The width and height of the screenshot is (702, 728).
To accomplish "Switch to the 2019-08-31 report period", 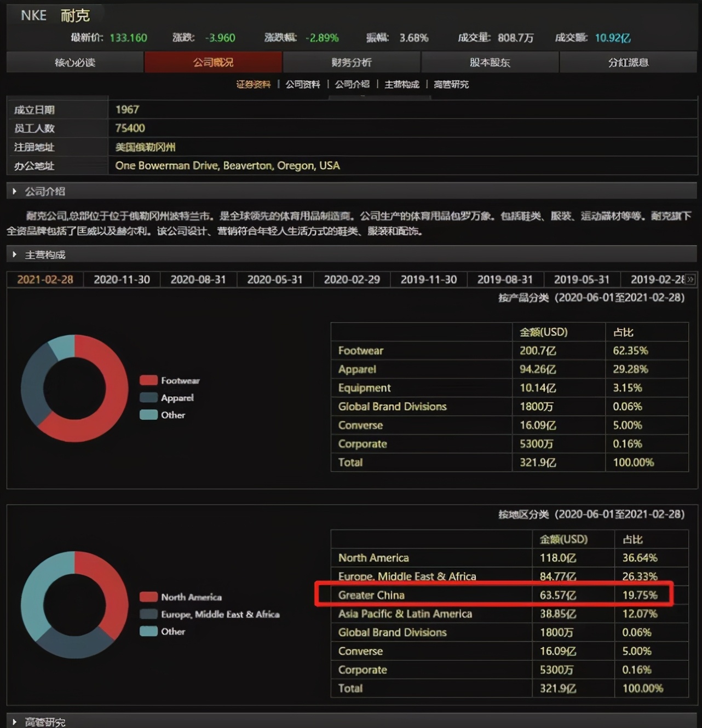I will (505, 280).
